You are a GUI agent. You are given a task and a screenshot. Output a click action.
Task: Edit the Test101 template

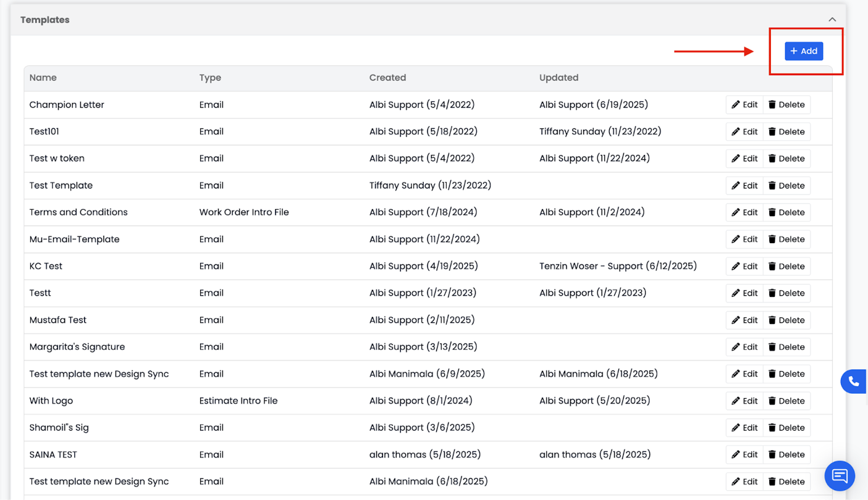pyautogui.click(x=744, y=131)
